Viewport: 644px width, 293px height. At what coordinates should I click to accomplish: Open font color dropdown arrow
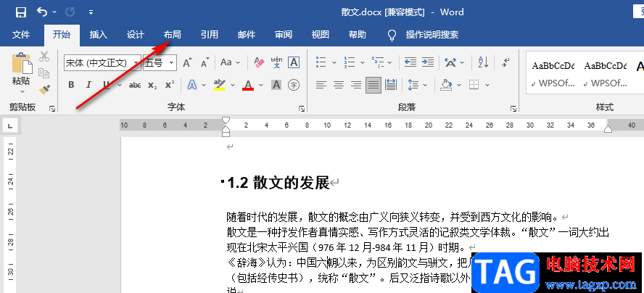point(261,86)
